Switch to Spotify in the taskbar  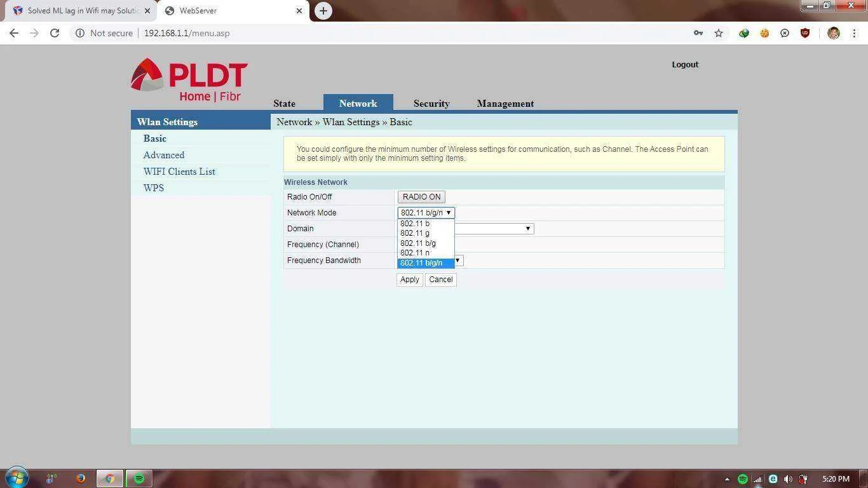coord(139,478)
